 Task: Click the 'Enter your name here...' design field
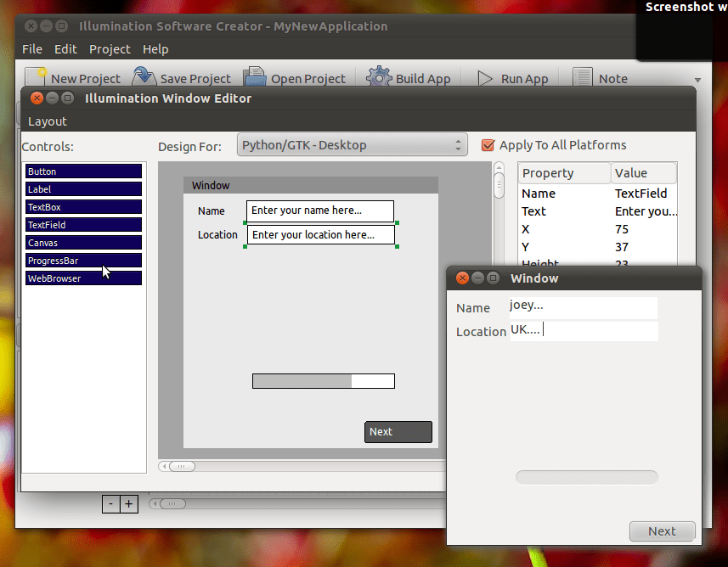click(x=320, y=211)
